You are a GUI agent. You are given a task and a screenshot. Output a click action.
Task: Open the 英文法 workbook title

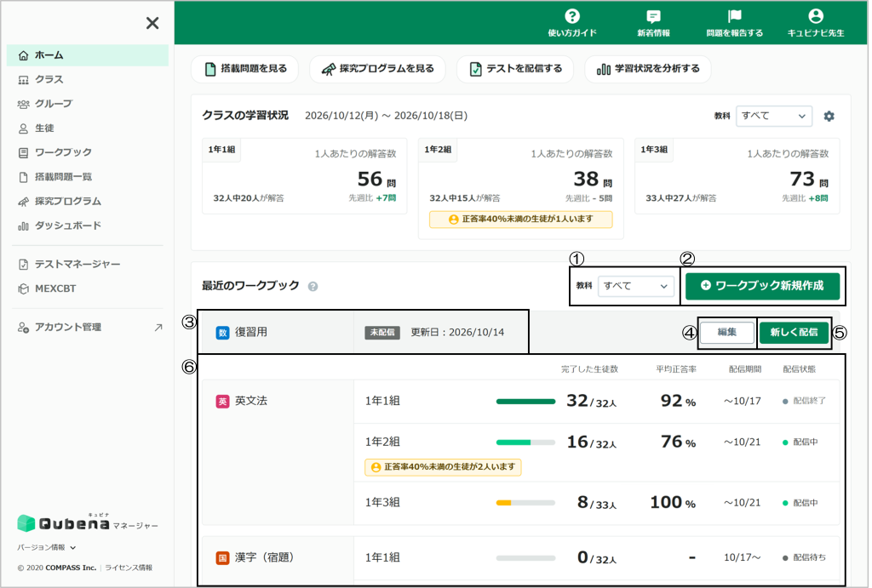point(251,402)
